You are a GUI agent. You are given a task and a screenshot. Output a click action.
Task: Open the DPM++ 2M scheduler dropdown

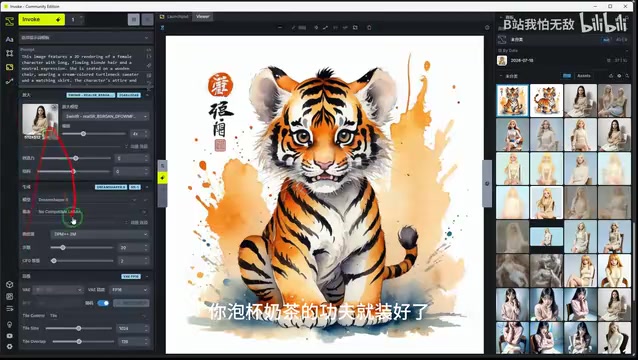click(x=100, y=234)
